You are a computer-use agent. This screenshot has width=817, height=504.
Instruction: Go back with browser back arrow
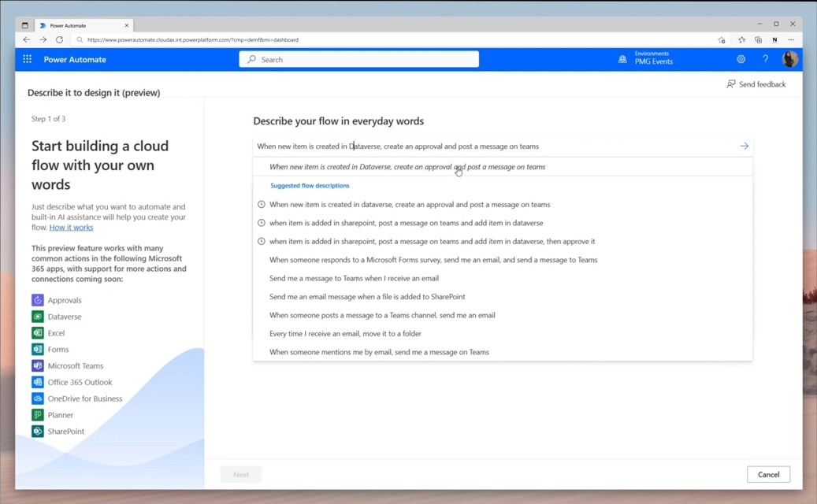point(26,39)
